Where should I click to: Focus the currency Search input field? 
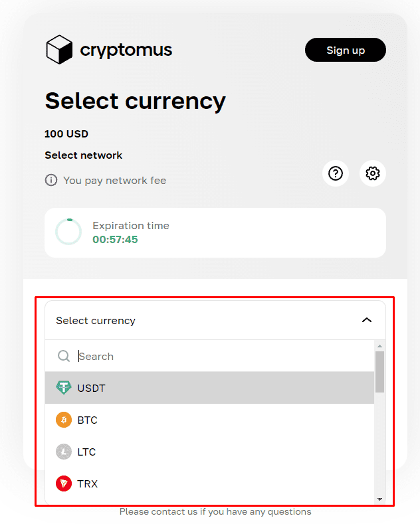(219, 356)
